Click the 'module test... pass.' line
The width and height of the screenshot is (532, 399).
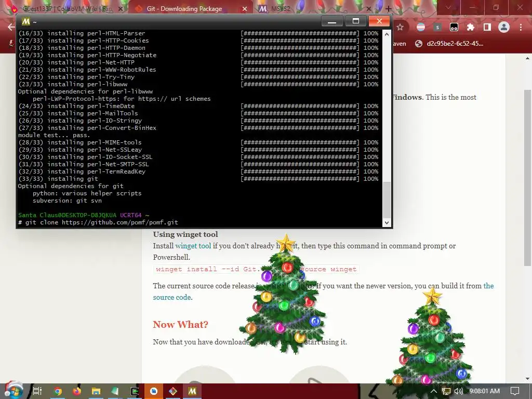[x=54, y=135]
